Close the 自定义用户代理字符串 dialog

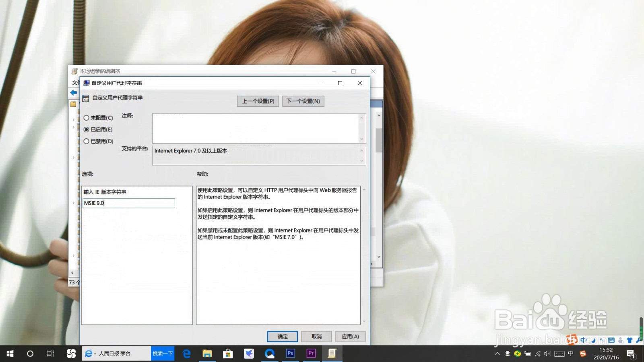coord(360,83)
